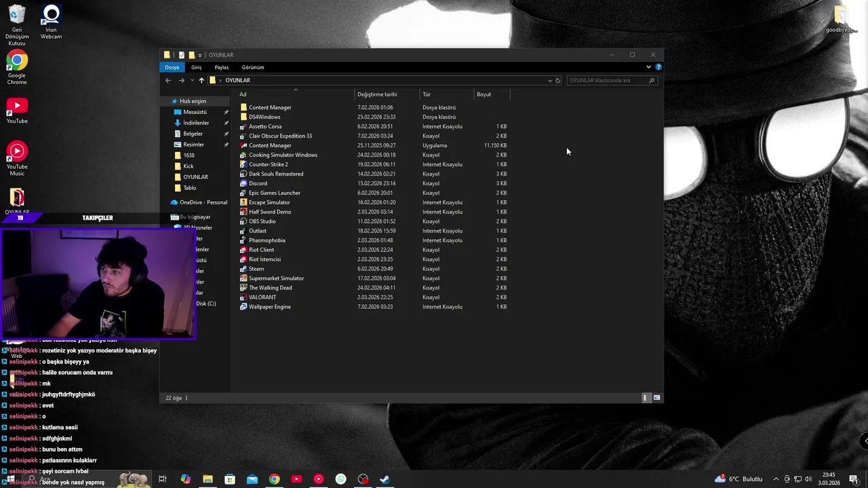Go up one folder level

coord(201,81)
